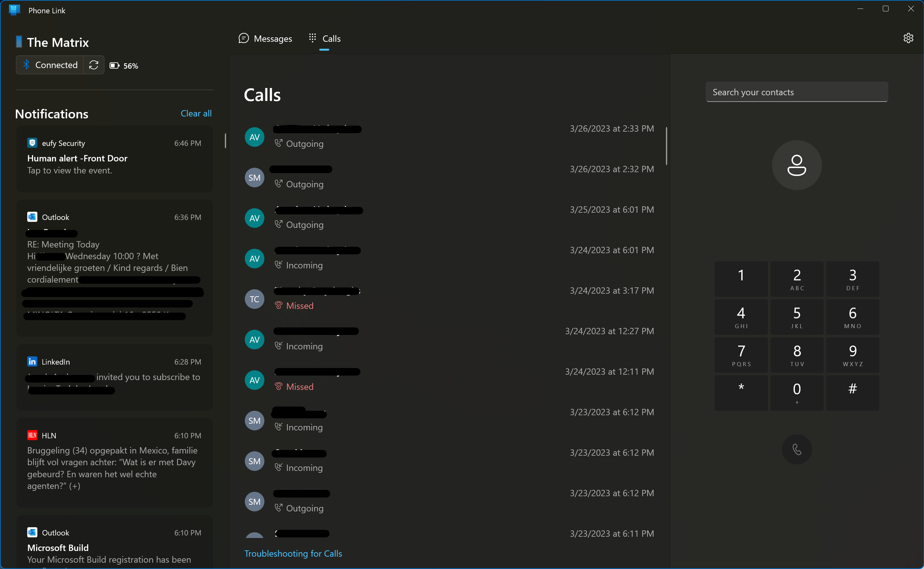924x569 pixels.
Task: Click the eufy Security notification icon
Action: pos(32,143)
